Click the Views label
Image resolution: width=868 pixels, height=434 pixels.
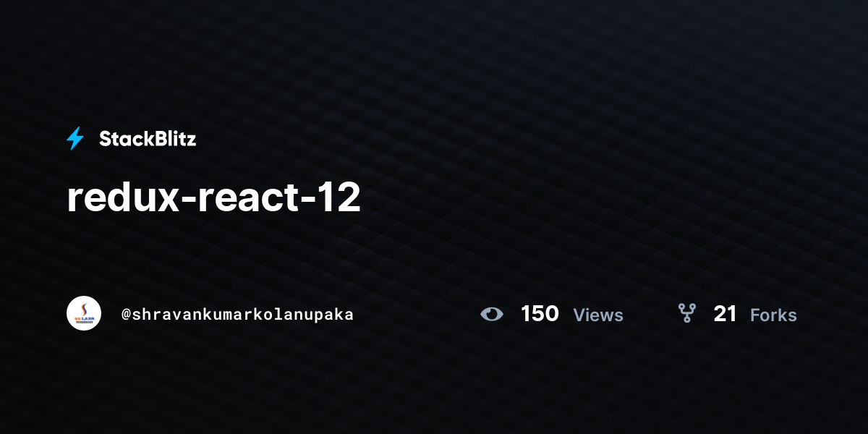pos(598,315)
